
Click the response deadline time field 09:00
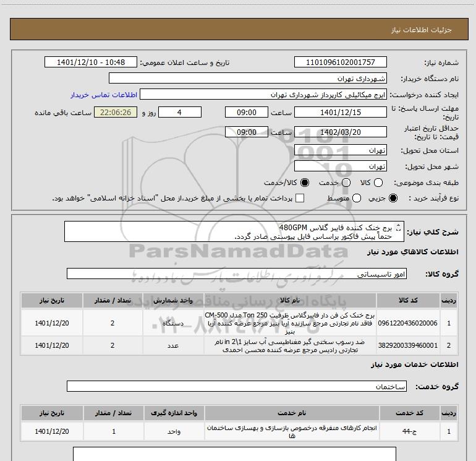[x=247, y=112]
